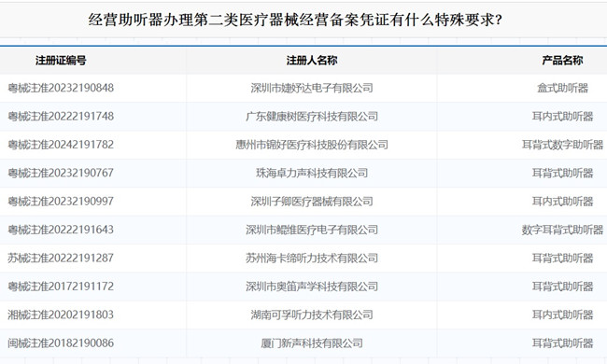Click 耳背式助听器 in 厦门新声 row
The width and height of the screenshot is (607, 364).
point(562,343)
